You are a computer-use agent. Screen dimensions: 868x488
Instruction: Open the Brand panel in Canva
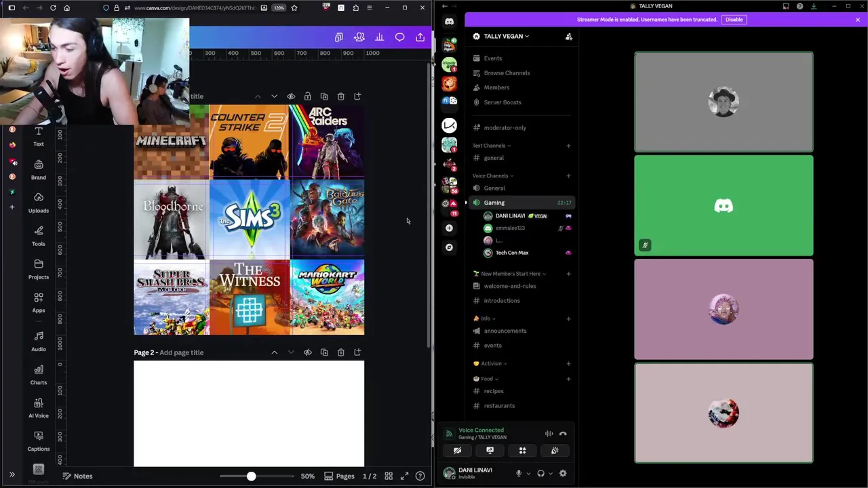(x=39, y=169)
